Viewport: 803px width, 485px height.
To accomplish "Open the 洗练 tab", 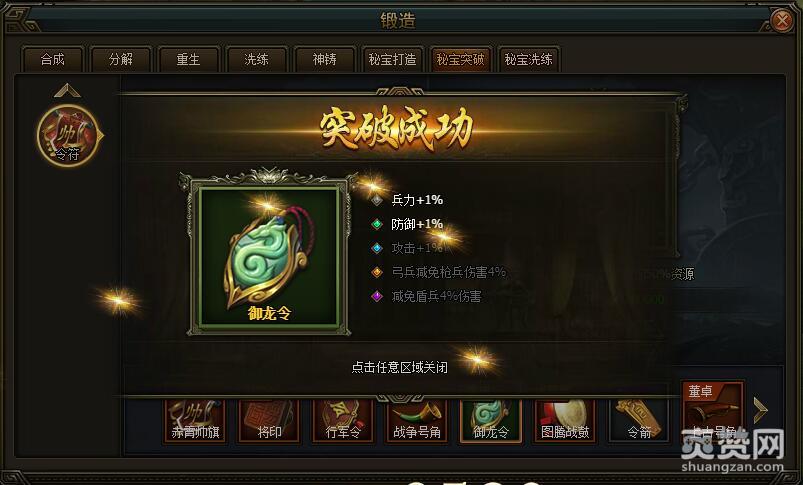I will tap(257, 59).
